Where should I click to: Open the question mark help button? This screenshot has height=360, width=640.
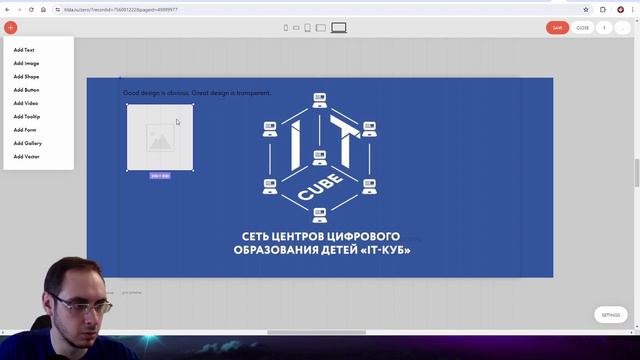604,28
